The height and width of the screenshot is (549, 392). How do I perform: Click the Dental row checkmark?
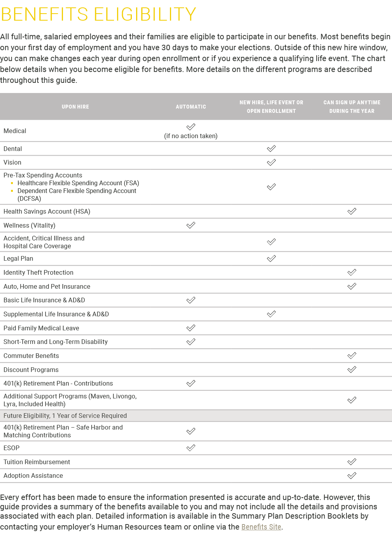click(x=271, y=148)
